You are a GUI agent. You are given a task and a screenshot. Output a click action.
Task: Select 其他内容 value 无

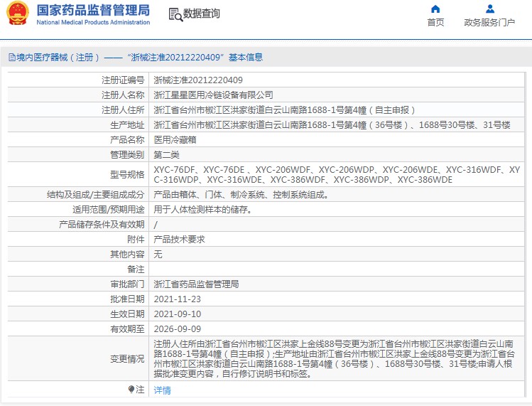(x=158, y=255)
